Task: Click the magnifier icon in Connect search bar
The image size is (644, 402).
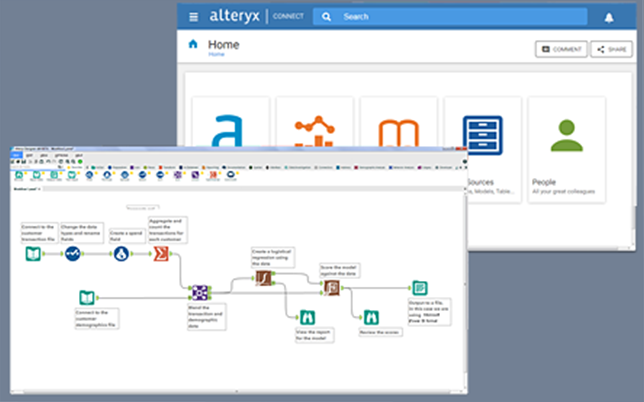Action: 326,17
